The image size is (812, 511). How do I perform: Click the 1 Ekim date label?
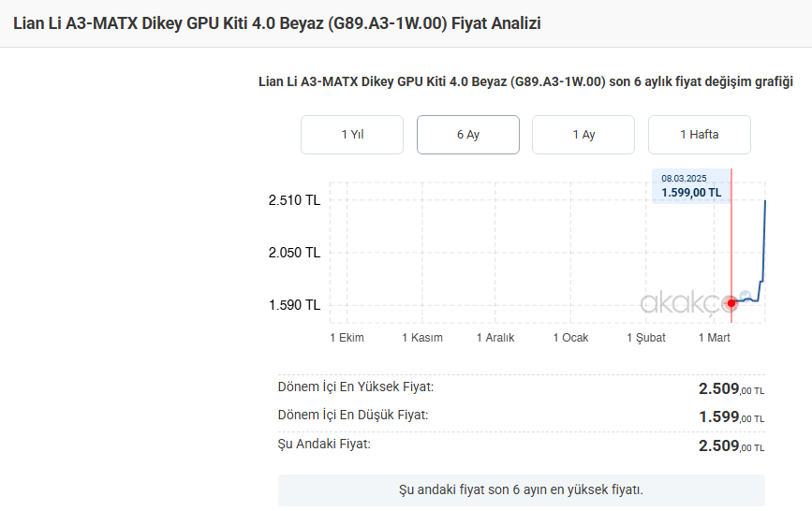[x=347, y=338]
